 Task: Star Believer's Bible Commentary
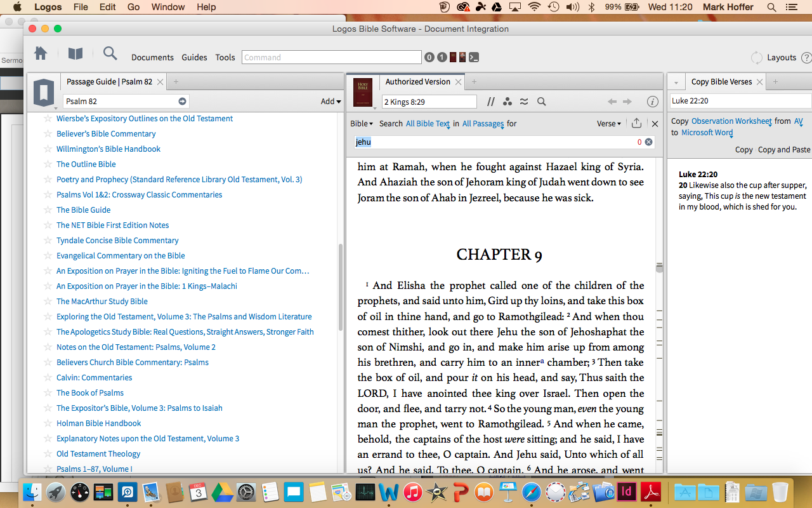(47, 134)
